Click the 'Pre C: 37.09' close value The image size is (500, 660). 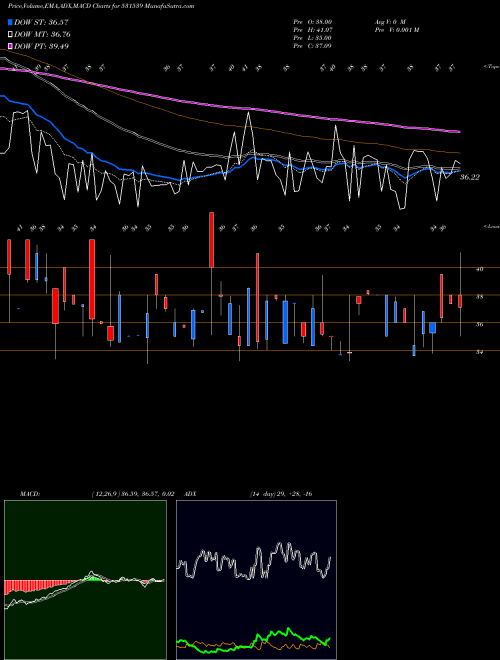pos(313,46)
